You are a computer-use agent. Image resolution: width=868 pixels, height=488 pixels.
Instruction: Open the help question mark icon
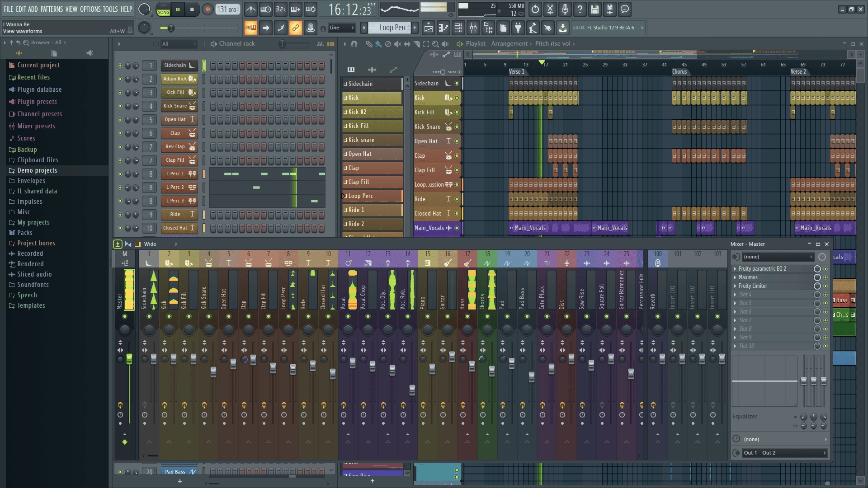coord(580,9)
